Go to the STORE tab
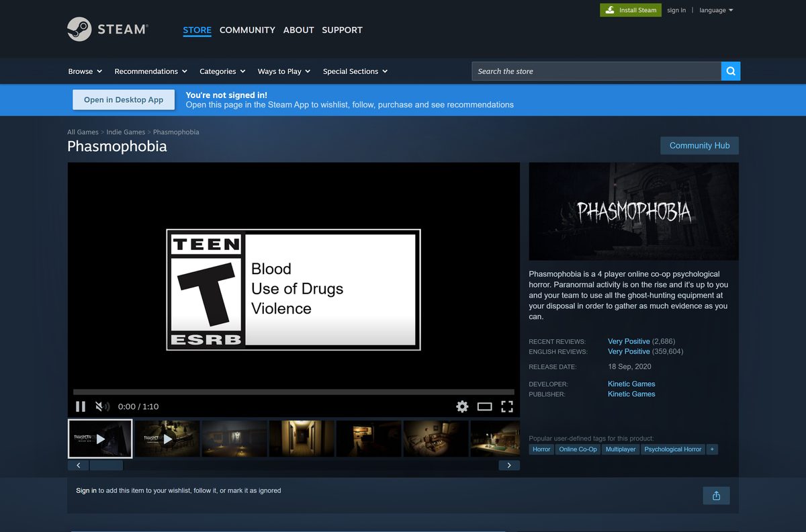This screenshot has width=806, height=532. coord(197,30)
